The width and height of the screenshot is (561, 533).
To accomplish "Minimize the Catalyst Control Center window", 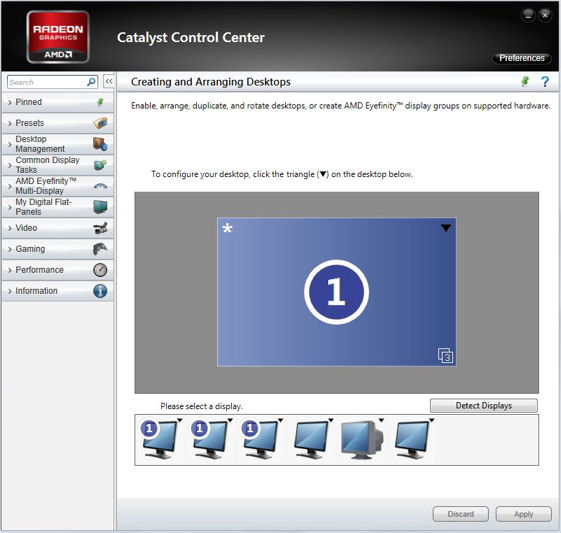I will [528, 15].
